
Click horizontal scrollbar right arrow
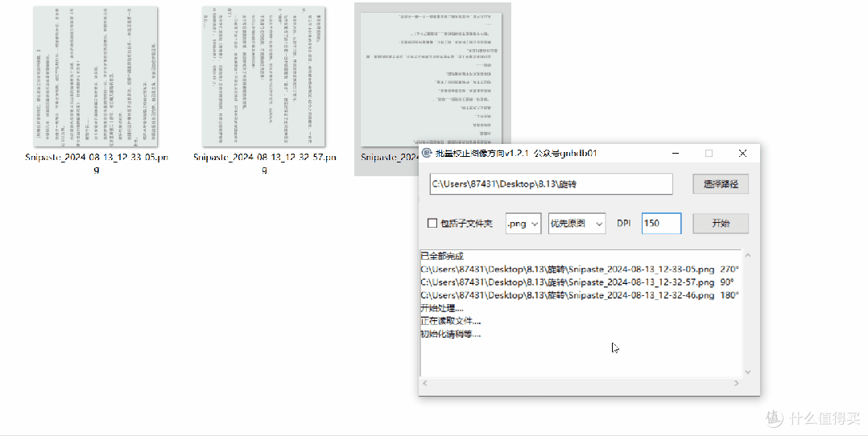coord(736,383)
